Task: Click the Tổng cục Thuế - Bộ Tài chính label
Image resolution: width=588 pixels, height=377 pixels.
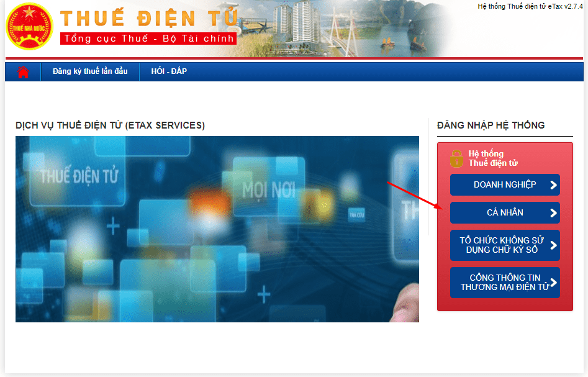Action: pos(148,39)
